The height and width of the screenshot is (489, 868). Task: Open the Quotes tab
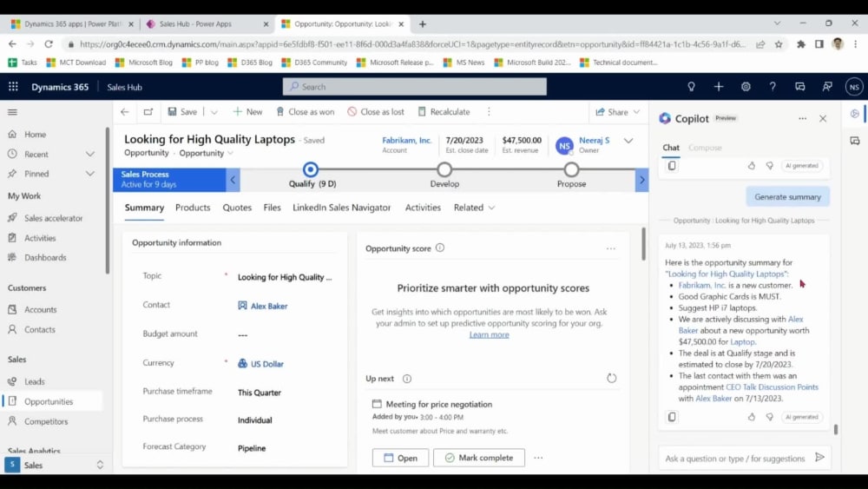(x=237, y=208)
